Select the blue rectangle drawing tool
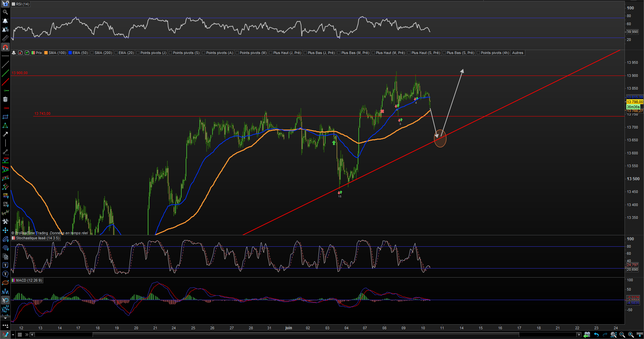The width and height of the screenshot is (644, 339). point(5,117)
